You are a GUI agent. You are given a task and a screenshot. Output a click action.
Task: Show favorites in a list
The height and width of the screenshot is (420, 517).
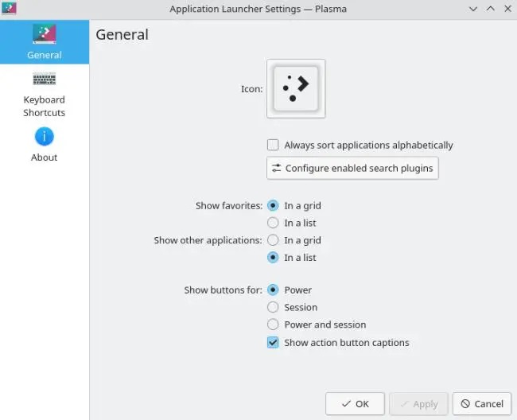click(x=273, y=223)
